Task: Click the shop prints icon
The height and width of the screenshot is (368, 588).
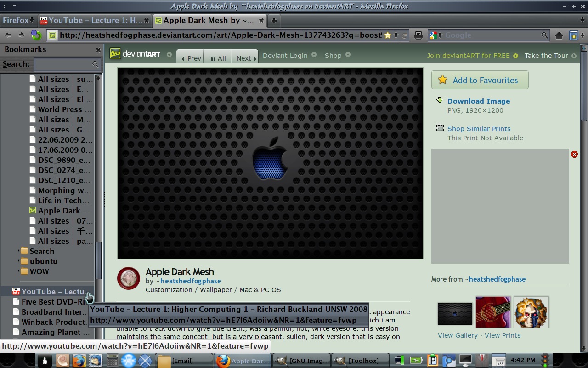Action: [x=440, y=128]
